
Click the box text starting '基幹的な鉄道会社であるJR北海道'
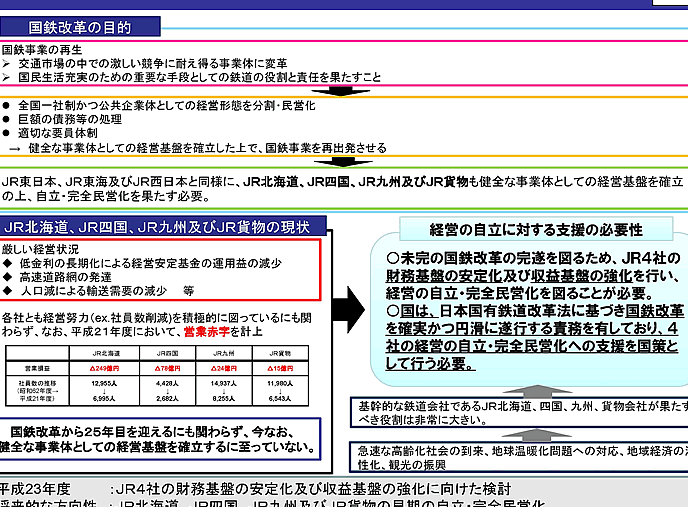tap(523, 406)
